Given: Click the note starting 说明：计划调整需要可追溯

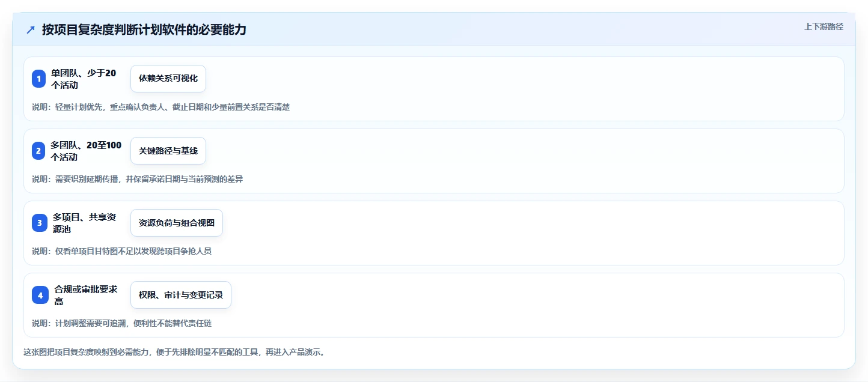Looking at the screenshot, I should pos(122,323).
